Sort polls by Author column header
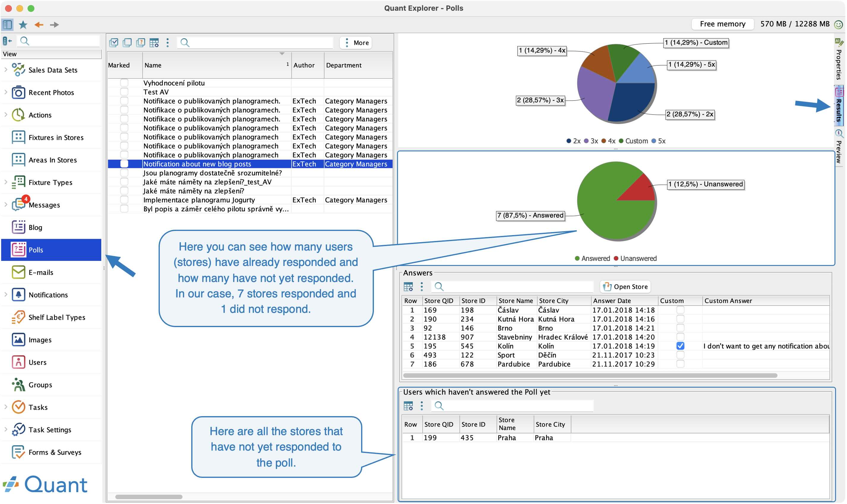This screenshot has width=847, height=504. (308, 65)
